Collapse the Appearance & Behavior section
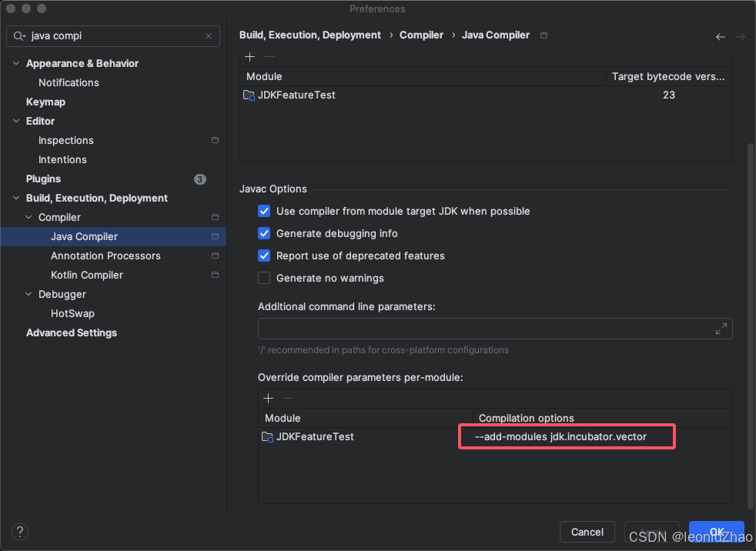The image size is (756, 551). click(15, 63)
